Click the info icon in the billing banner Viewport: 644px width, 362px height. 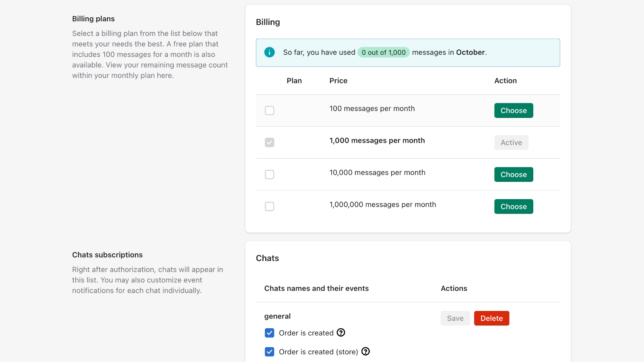269,52
